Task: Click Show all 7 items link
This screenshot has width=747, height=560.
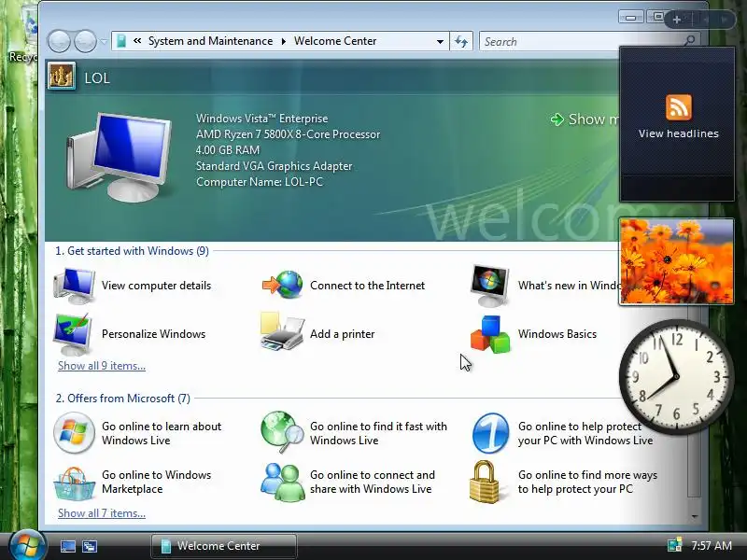Action: (x=102, y=513)
